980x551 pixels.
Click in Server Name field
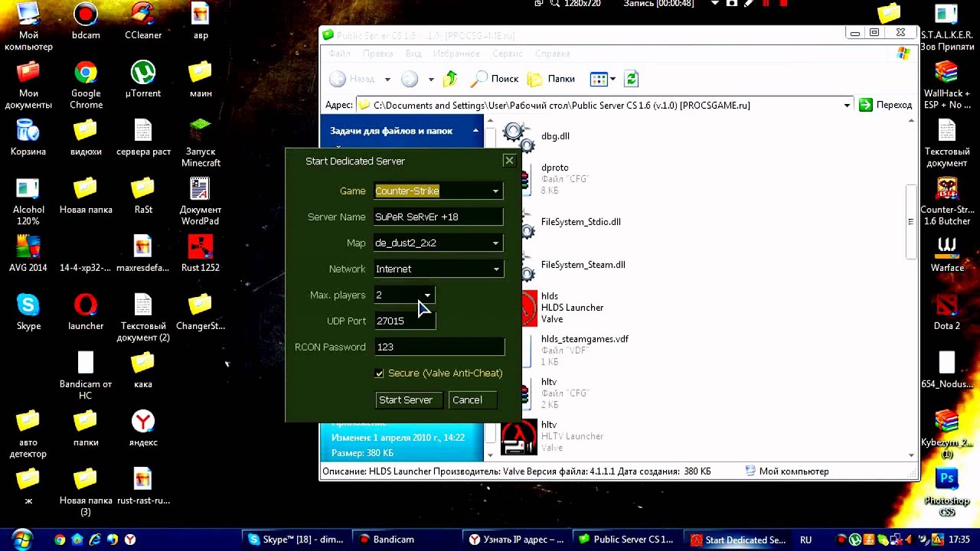pos(439,217)
